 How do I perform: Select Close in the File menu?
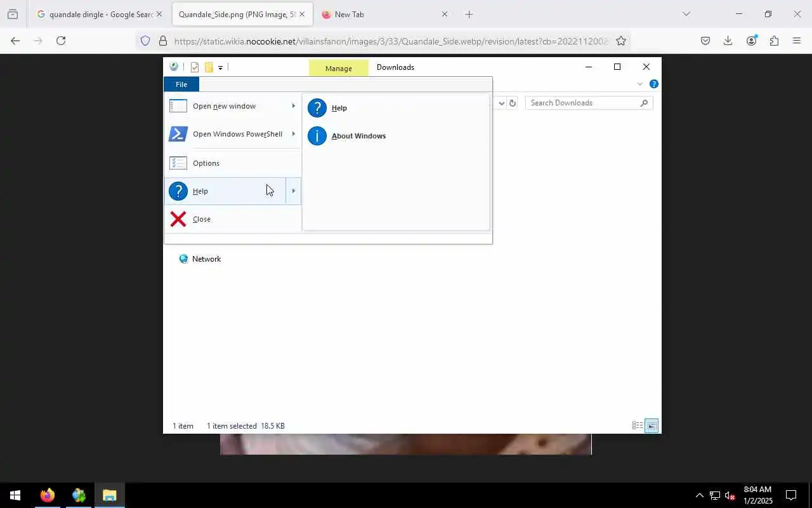[232, 219]
